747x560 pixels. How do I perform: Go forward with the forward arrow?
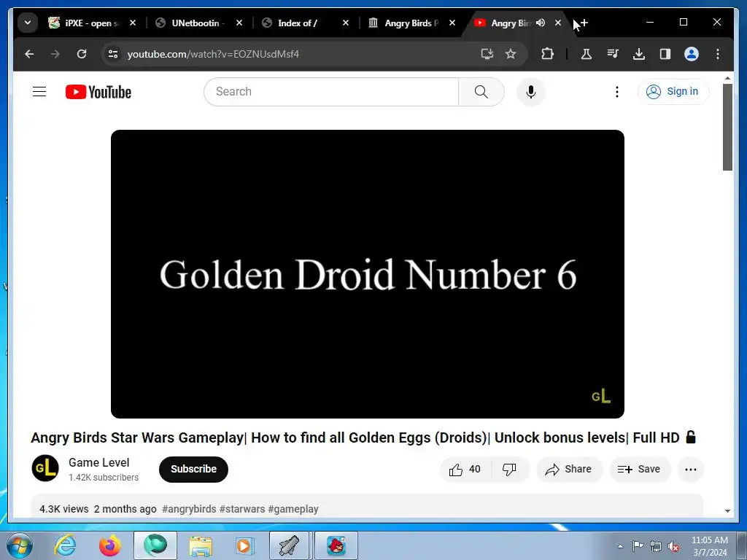click(x=55, y=54)
